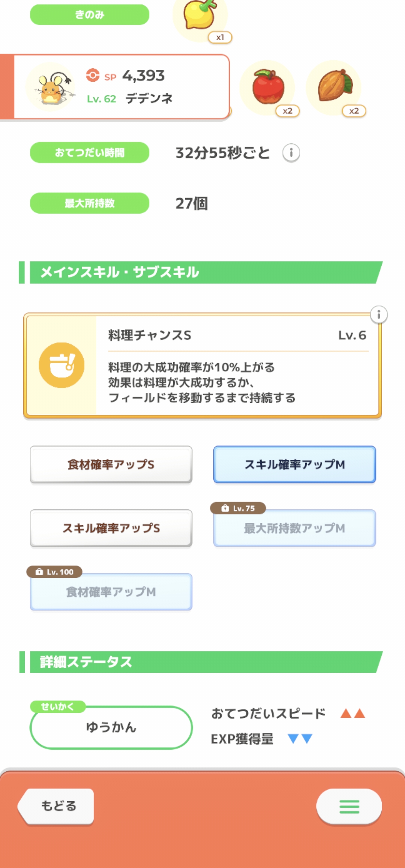Open the green hamburger menu button
Screen dimensions: 405x868
point(349,806)
